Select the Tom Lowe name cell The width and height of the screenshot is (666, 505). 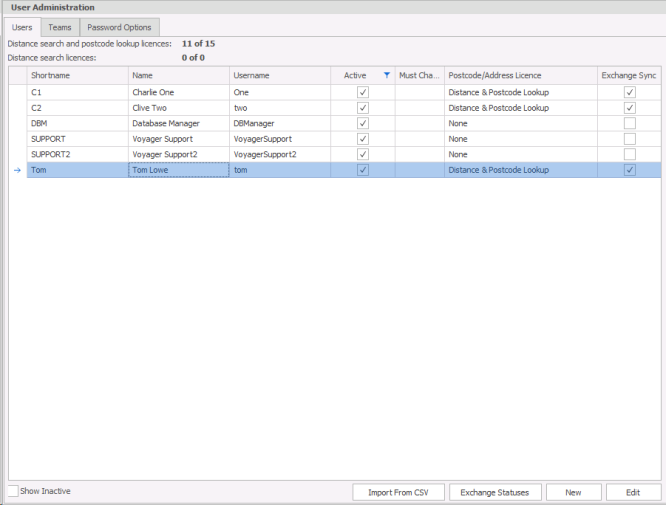click(178, 171)
